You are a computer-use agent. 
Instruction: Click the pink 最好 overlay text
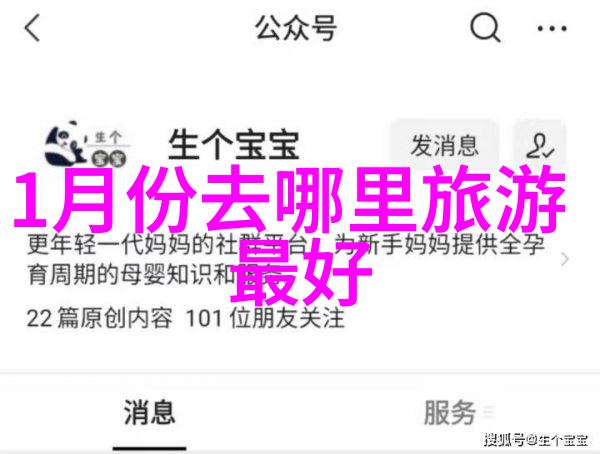click(x=301, y=271)
